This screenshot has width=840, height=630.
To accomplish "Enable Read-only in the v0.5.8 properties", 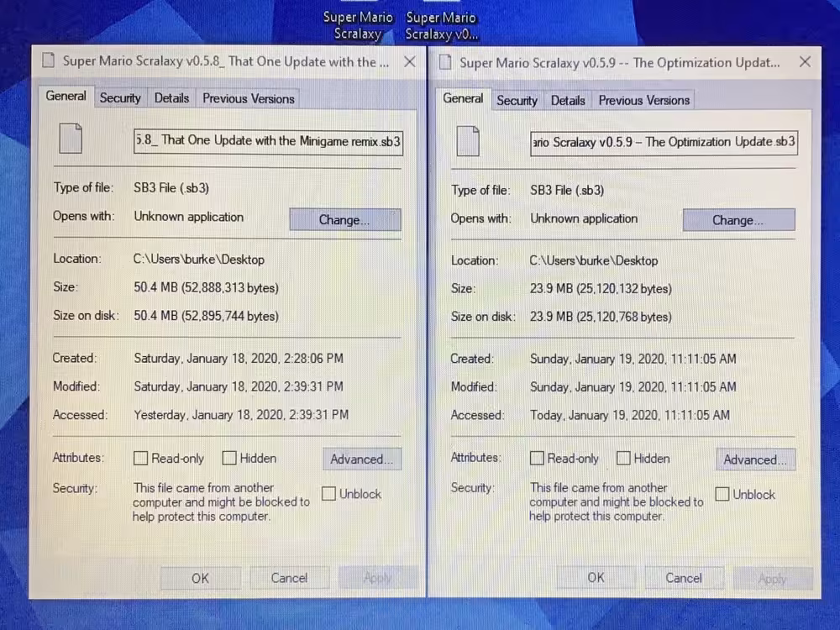I will coord(141,459).
